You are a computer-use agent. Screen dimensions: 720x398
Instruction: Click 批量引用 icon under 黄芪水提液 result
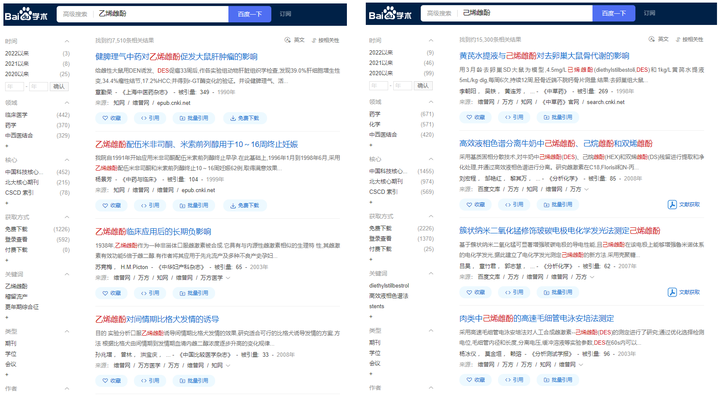(546, 117)
